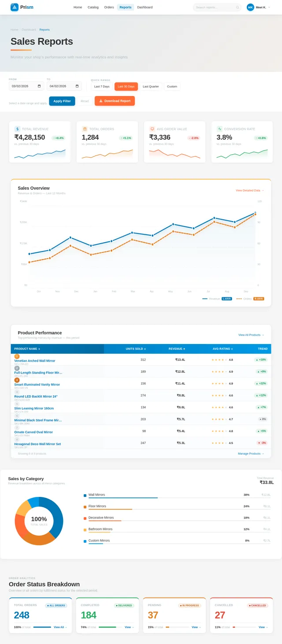The height and width of the screenshot is (644, 282).
Task: Click the Avg Order Value icon
Action: [152, 129]
